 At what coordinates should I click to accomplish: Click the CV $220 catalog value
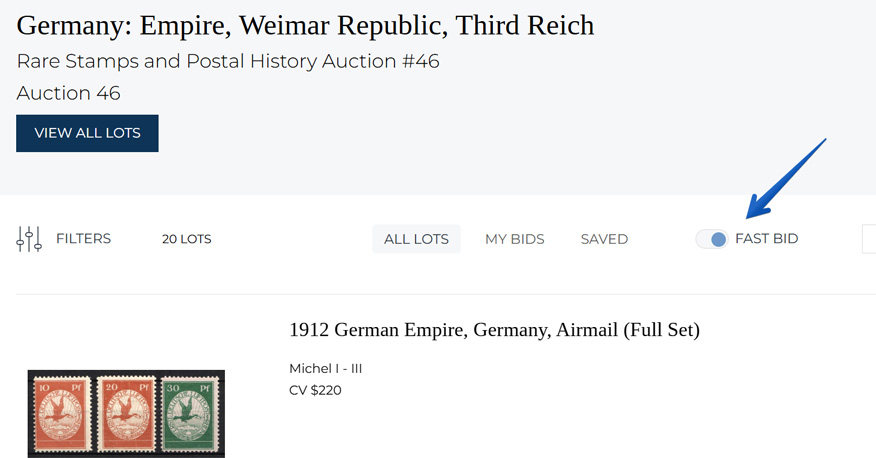[315, 390]
